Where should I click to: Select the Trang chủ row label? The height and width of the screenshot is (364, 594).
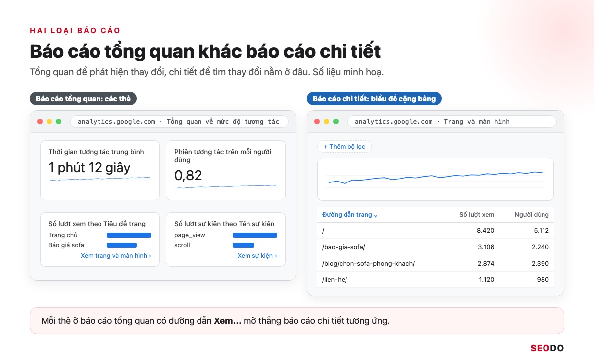63,235
